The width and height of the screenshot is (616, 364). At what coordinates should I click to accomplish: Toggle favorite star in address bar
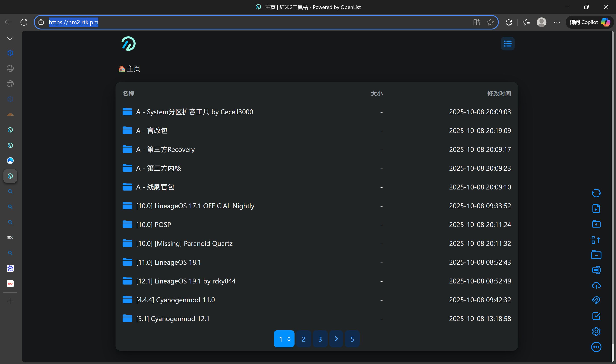490,22
